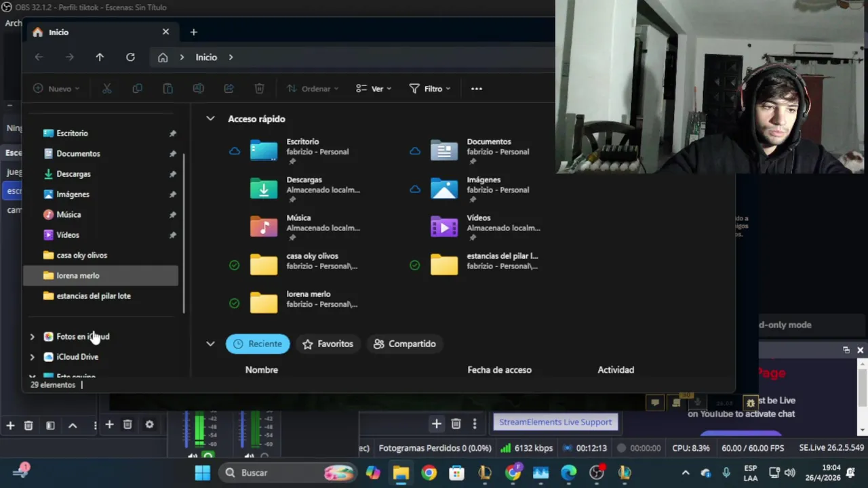Sort by Fecha de acceso column header

(499, 369)
